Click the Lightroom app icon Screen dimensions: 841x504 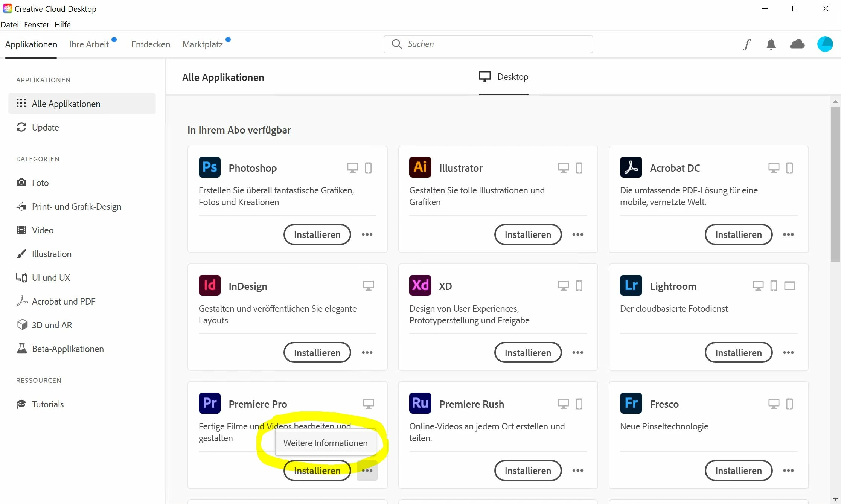click(631, 286)
